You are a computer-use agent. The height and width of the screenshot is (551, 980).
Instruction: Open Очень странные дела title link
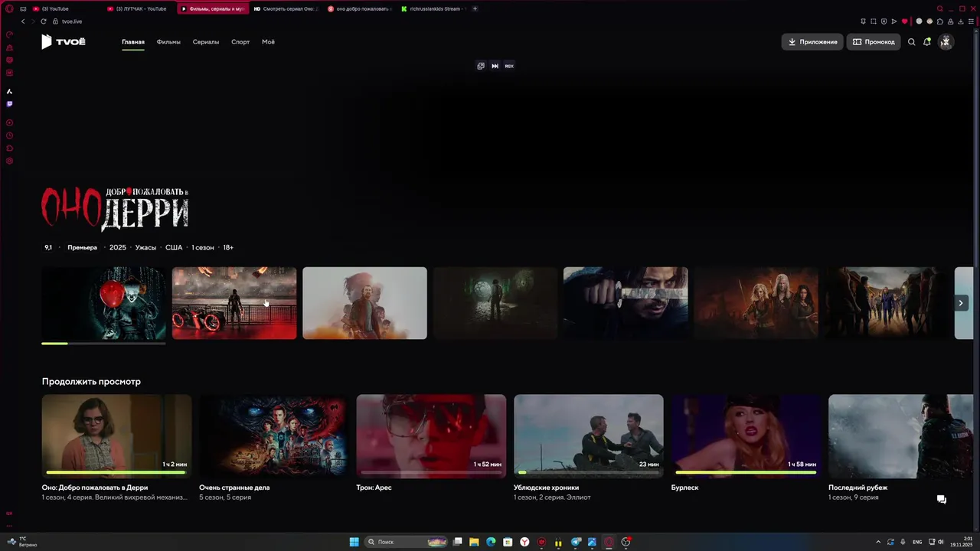(234, 487)
